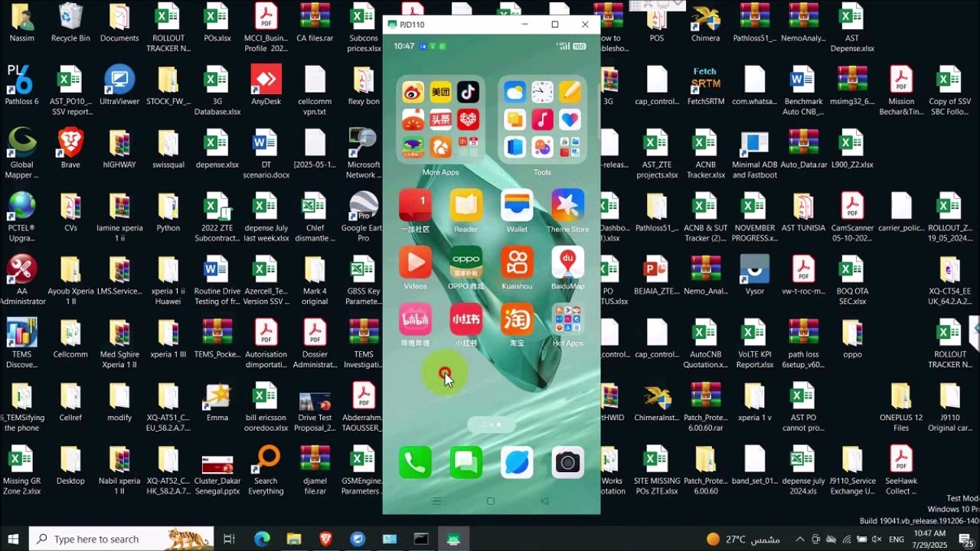Launch Microsoft Edge from the taskbar
This screenshot has height=551, width=980.
tap(262, 539)
